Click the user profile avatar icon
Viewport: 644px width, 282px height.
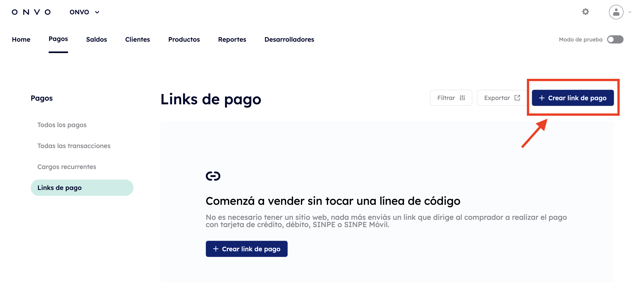coord(616,12)
